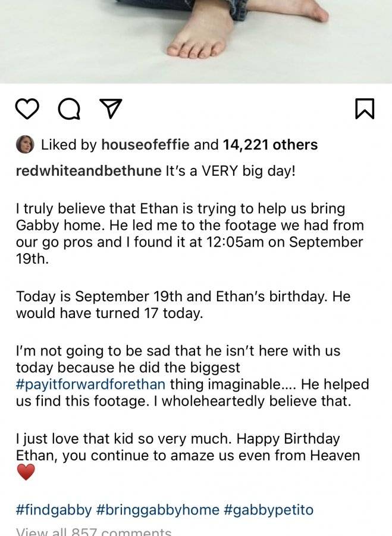This screenshot has width=392, height=536.
Task: Open the redwhiteandbethune profile link
Action: pos(89,170)
